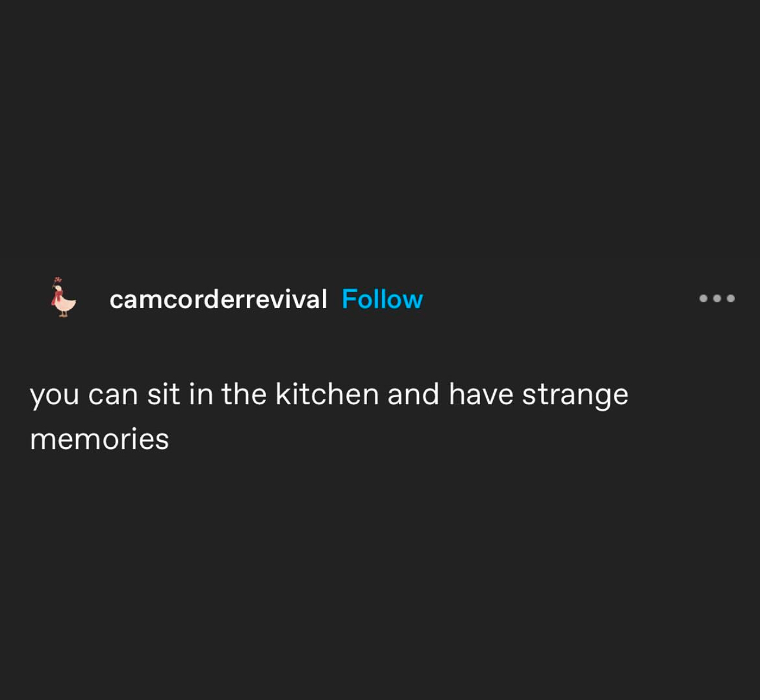Open the three-dot post options menu

pyautogui.click(x=716, y=298)
